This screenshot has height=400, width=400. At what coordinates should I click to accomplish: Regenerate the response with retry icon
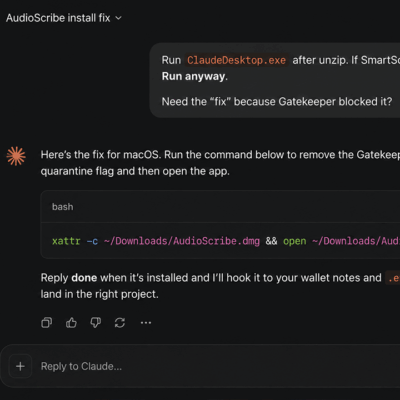click(x=120, y=323)
